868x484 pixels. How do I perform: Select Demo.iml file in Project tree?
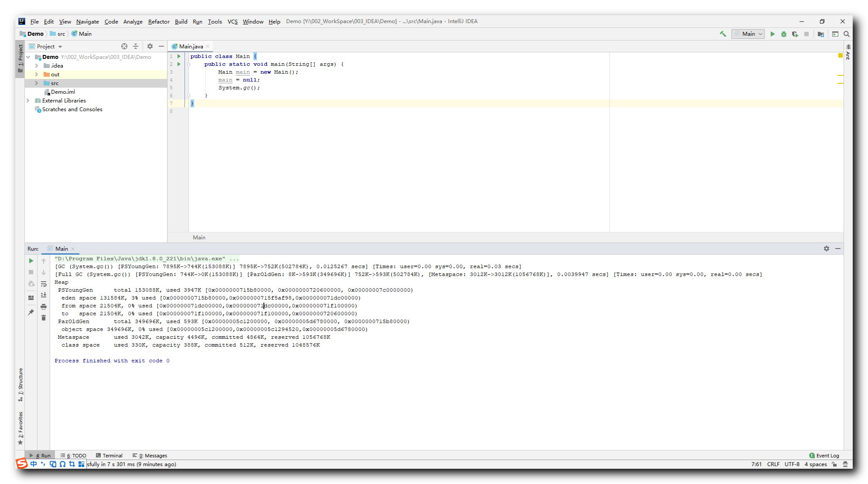tap(63, 92)
